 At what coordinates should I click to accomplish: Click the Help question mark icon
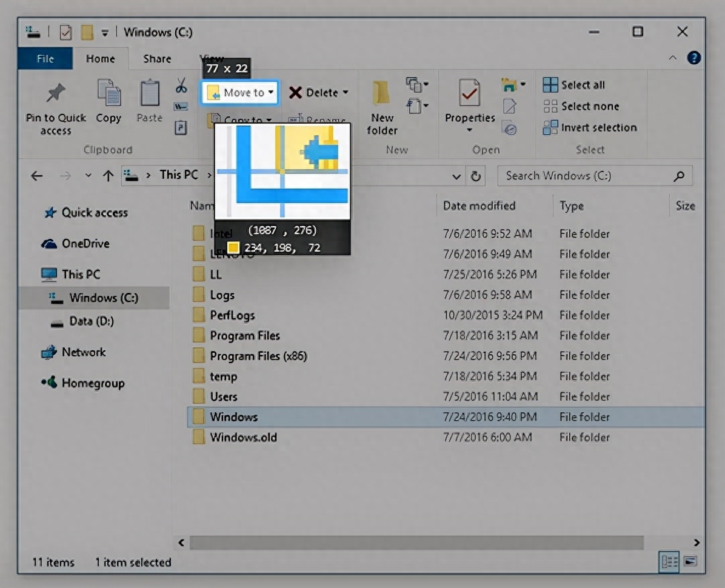point(694,58)
